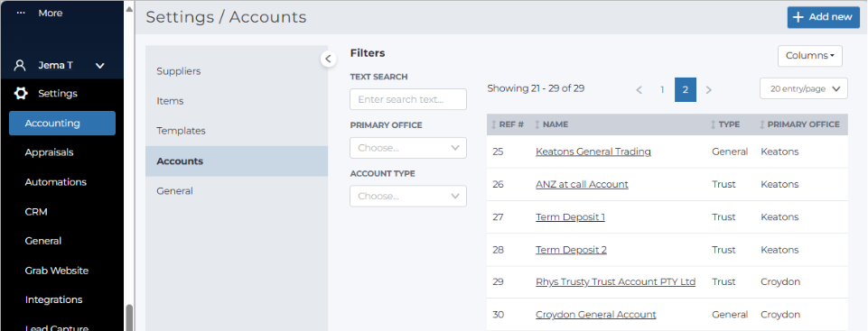Viewport: 868px width, 331px height.
Task: Open Integrations settings in sidebar
Action: click(53, 299)
